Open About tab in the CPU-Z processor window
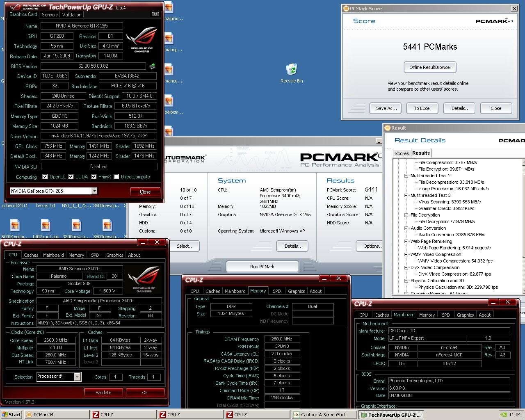 pyautogui.click(x=134, y=255)
